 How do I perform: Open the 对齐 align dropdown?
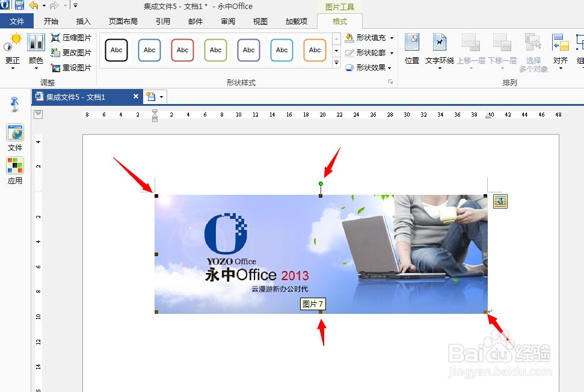tap(561, 51)
